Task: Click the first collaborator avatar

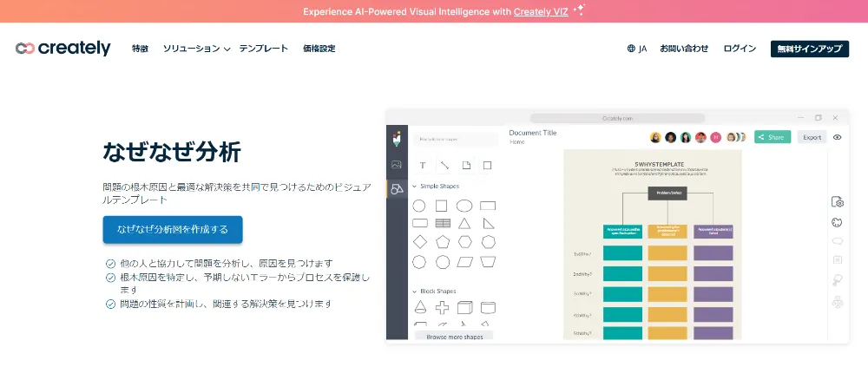Action: [x=655, y=137]
